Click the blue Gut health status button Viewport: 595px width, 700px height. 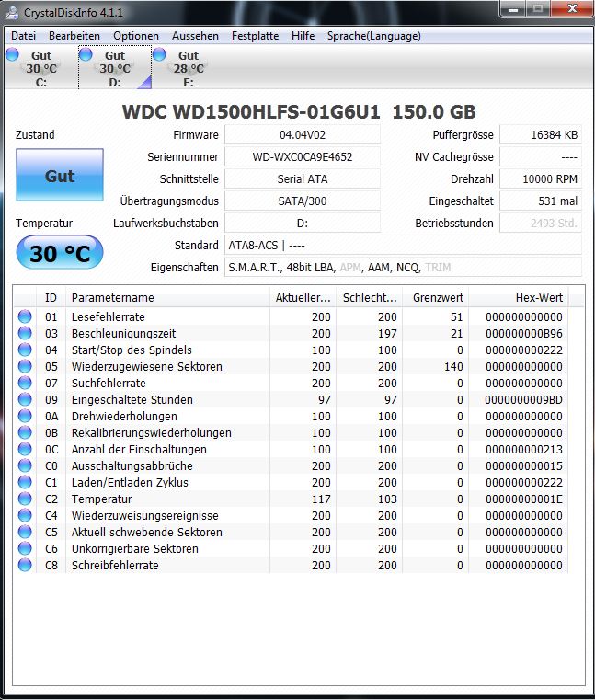[60, 175]
